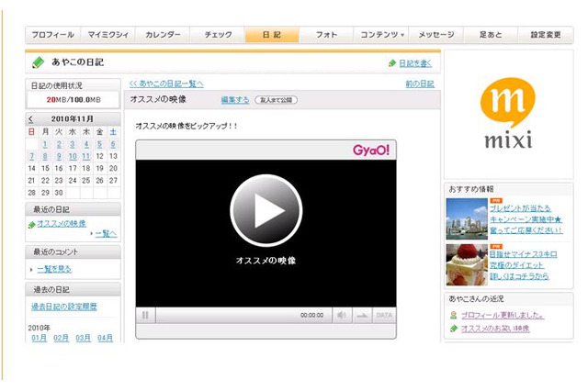Screen dimensions: 588x391
Task: Open recent diary オススメの映像 in sidebar
Action: click(x=62, y=224)
